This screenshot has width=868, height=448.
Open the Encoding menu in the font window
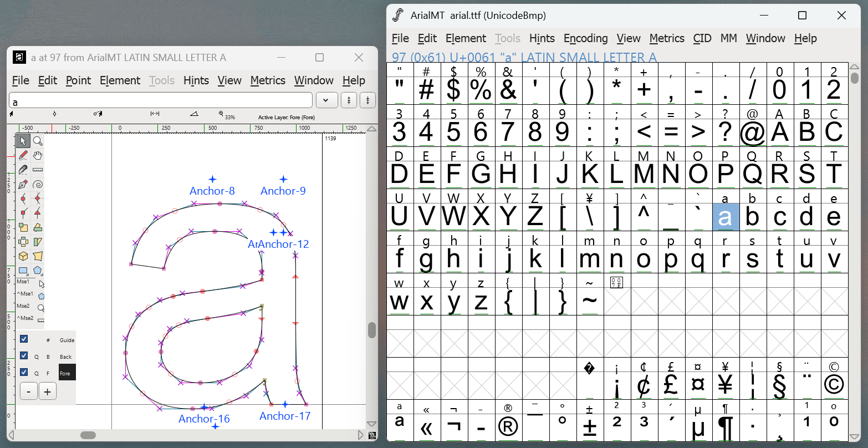(x=585, y=38)
